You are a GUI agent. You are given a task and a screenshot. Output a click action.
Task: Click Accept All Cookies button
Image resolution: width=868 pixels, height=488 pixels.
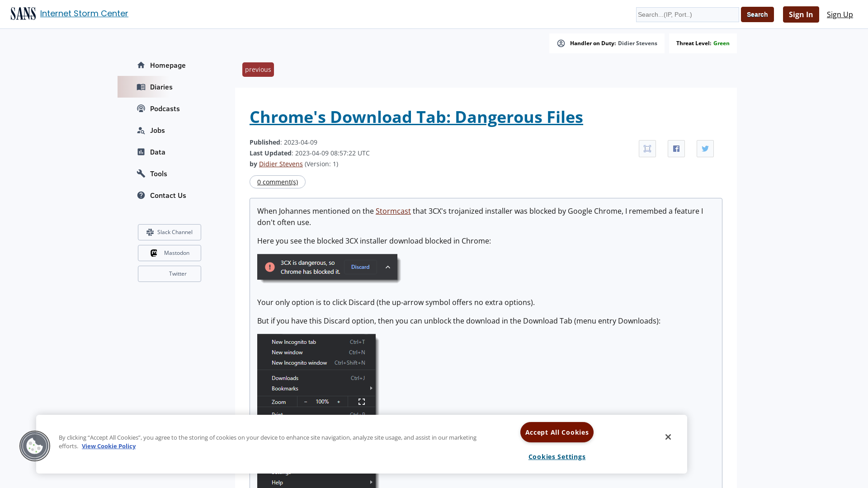pos(557,432)
